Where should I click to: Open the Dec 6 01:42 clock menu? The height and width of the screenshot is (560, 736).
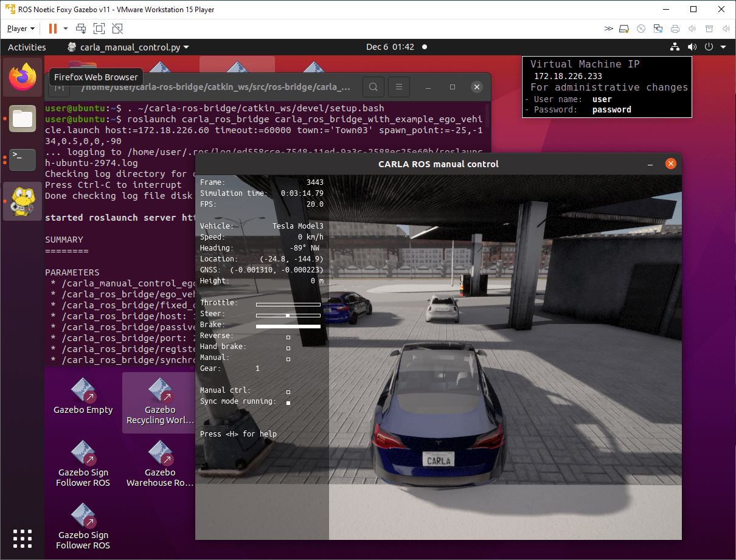click(391, 47)
